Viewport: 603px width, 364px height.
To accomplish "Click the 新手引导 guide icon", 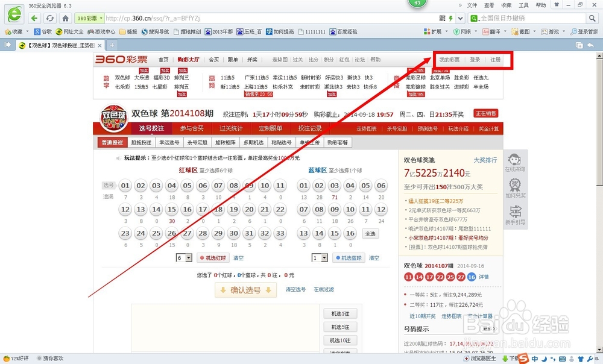I will click(x=515, y=215).
